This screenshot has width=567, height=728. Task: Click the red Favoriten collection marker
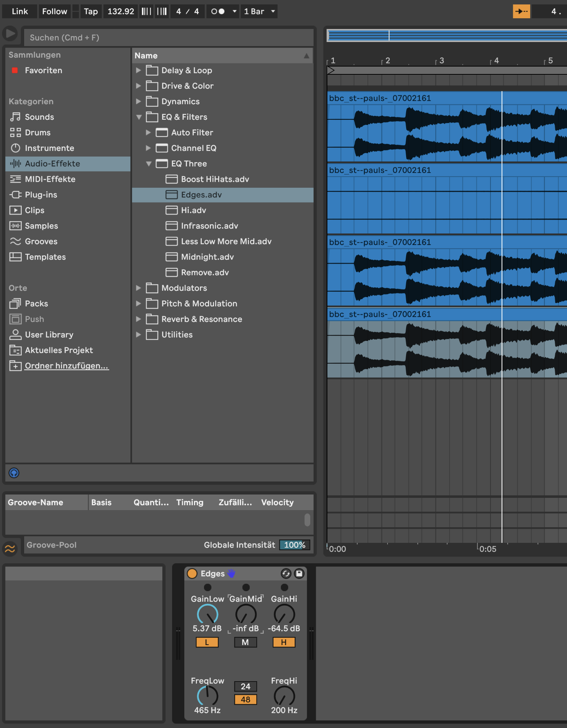coord(15,70)
